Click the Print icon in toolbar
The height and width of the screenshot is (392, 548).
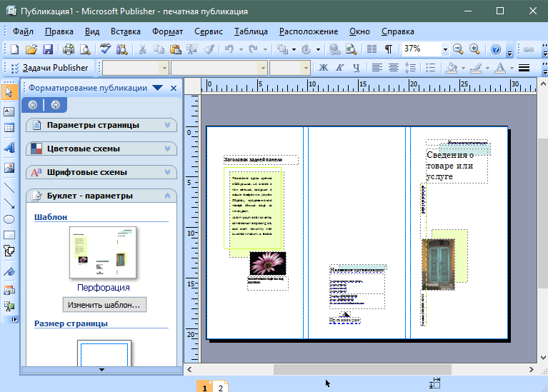point(69,49)
